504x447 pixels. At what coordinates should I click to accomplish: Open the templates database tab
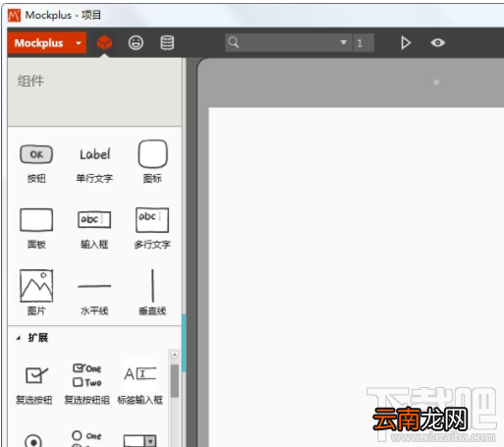pos(167,43)
